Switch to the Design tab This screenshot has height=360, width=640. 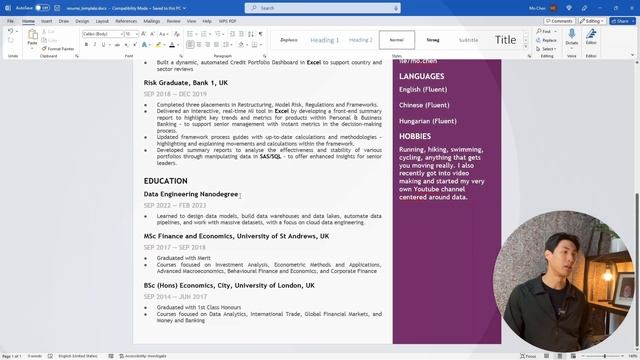pos(82,21)
